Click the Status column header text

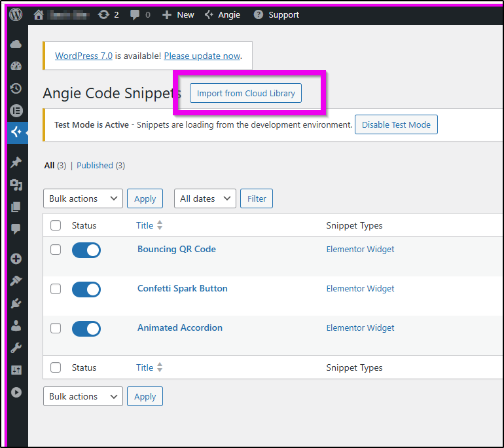[84, 225]
